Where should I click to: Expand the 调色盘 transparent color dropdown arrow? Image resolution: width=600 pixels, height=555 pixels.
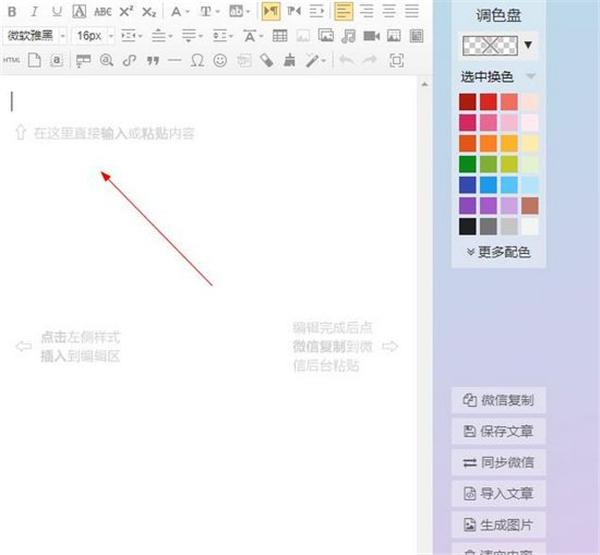(x=528, y=45)
